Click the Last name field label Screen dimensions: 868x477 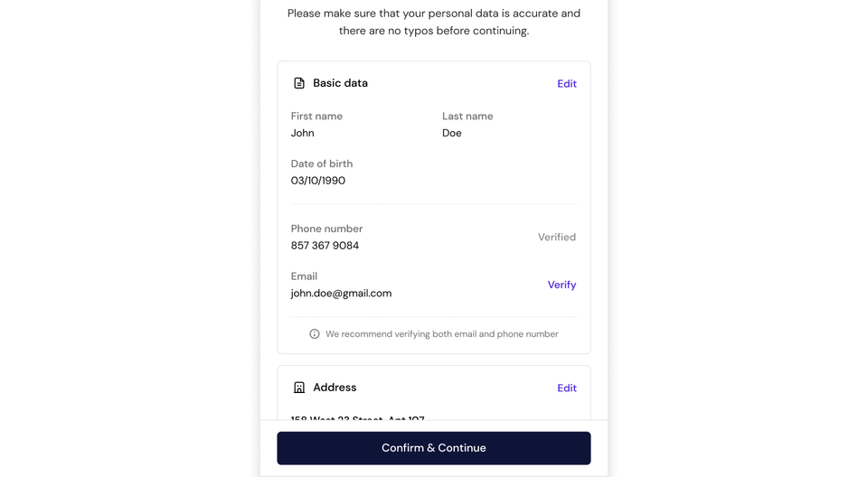467,117
